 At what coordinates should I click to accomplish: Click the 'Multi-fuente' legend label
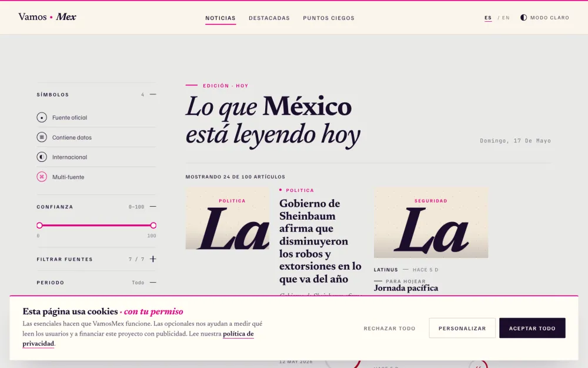point(68,177)
